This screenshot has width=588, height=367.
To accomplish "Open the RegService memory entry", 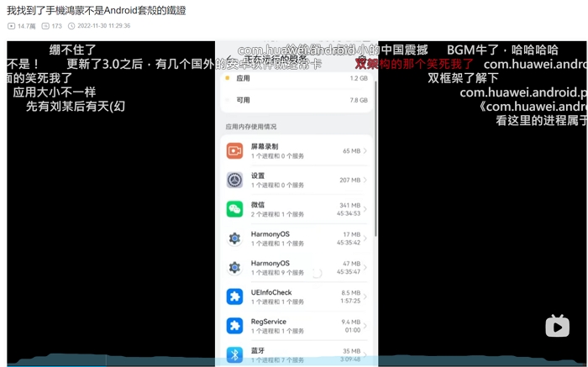I will tap(294, 326).
